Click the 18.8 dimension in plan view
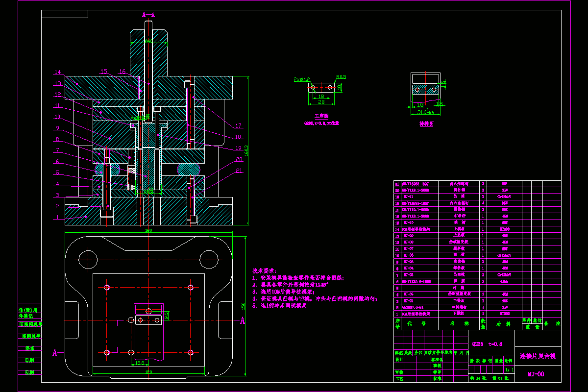 tap(139, 363)
